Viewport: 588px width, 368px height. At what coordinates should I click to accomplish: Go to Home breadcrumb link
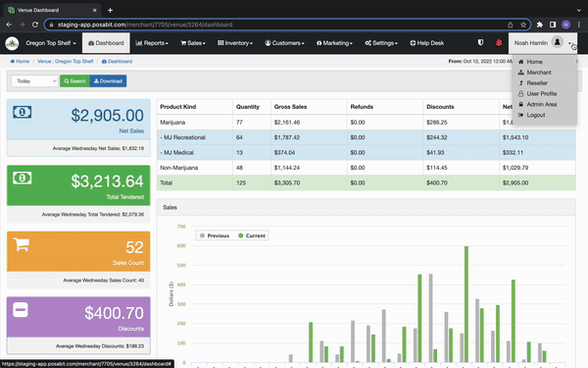point(20,61)
